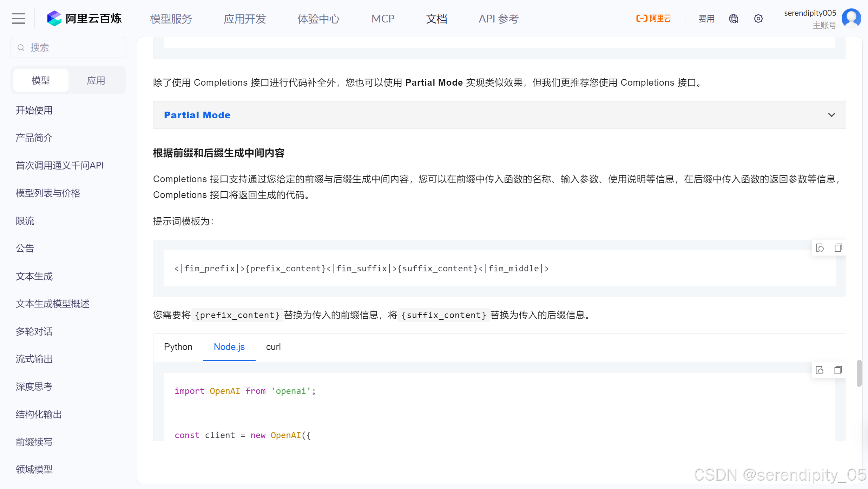Copy the fim_prefix template code block
Screen dimensions: 868x489
tap(838, 248)
